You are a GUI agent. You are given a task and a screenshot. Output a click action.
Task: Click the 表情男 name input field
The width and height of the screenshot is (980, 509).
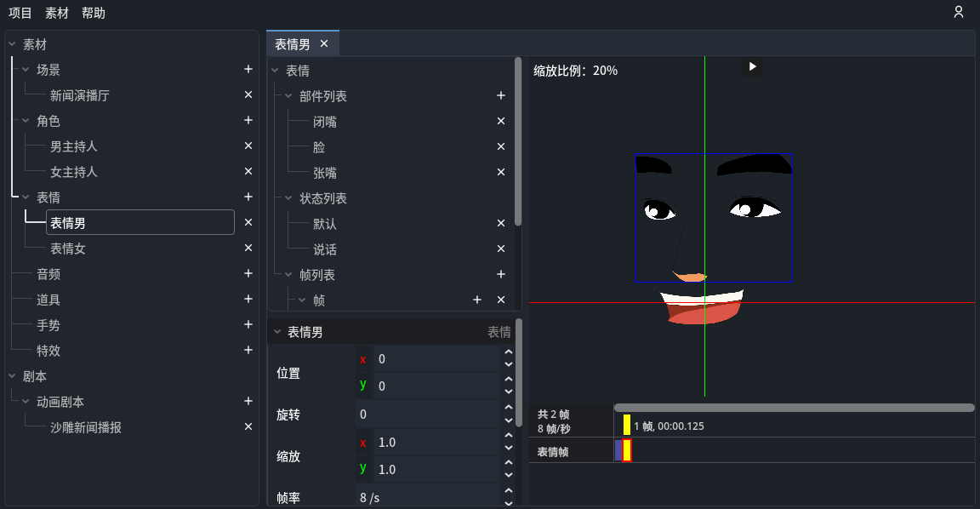tap(140, 221)
